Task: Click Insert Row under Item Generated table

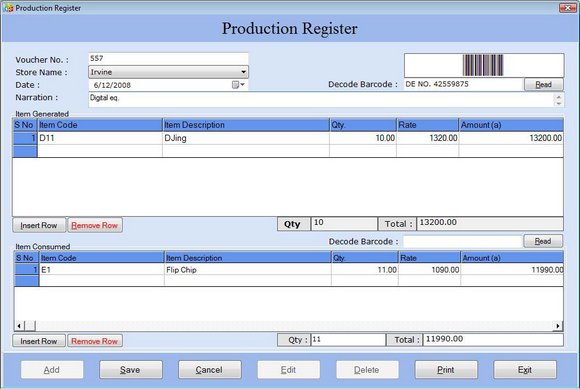Action: click(39, 225)
